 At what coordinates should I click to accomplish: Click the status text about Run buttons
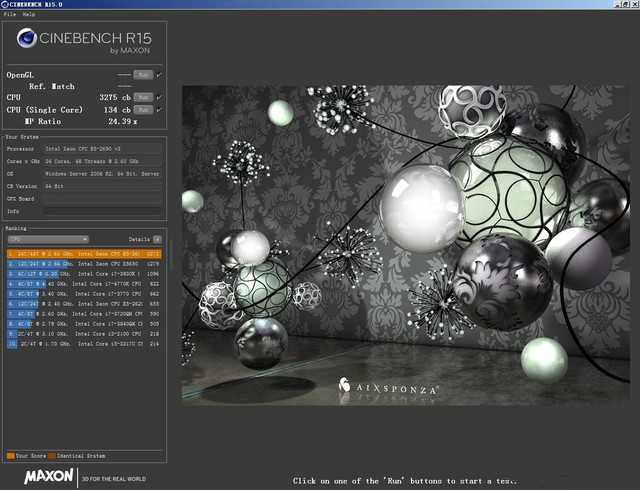[x=405, y=481]
